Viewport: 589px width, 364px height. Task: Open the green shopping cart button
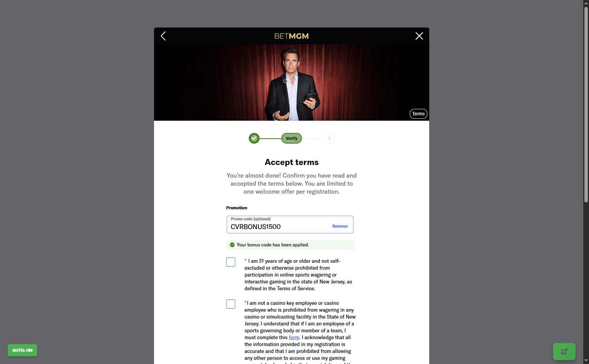tap(564, 351)
